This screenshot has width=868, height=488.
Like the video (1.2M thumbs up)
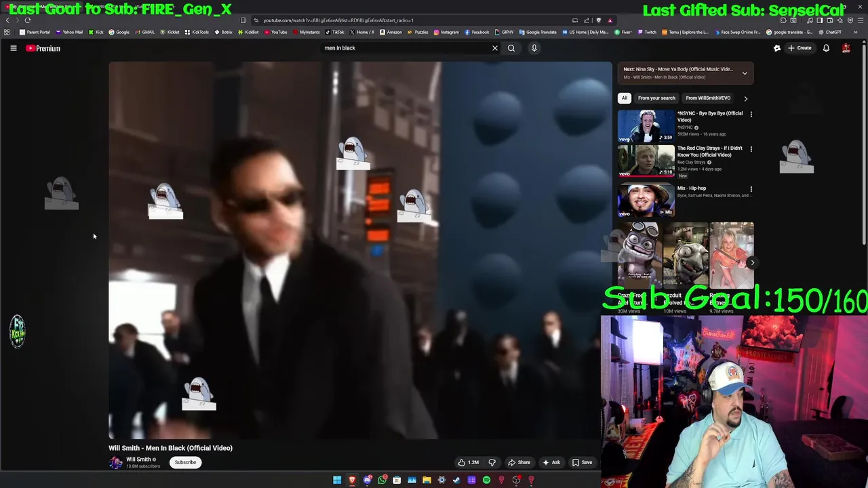(x=468, y=462)
